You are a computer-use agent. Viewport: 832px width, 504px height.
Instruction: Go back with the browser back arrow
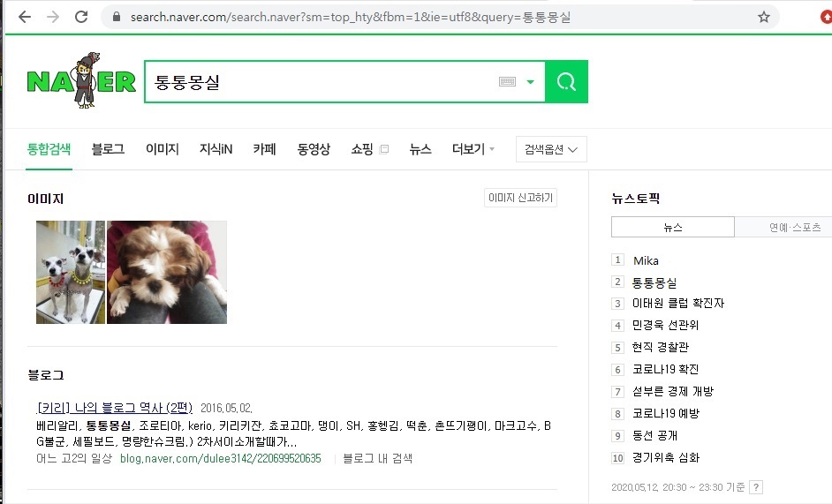coord(25,17)
